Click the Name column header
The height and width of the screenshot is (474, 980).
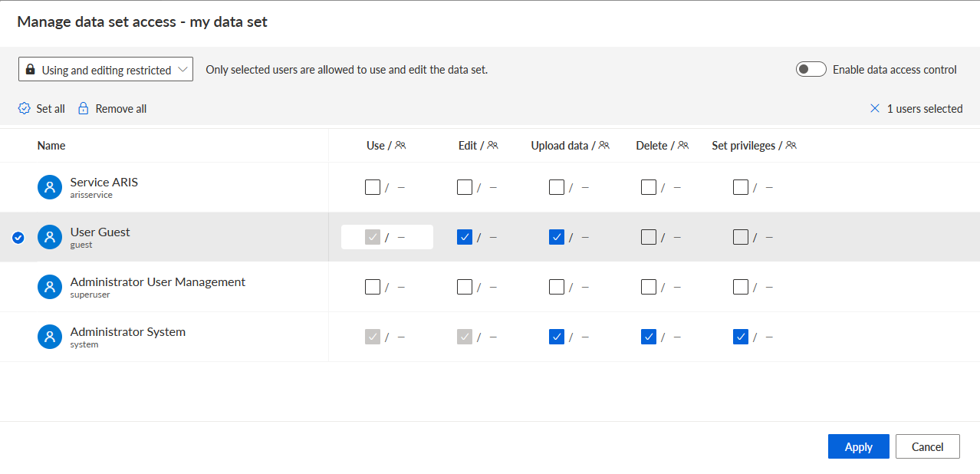pyautogui.click(x=51, y=146)
